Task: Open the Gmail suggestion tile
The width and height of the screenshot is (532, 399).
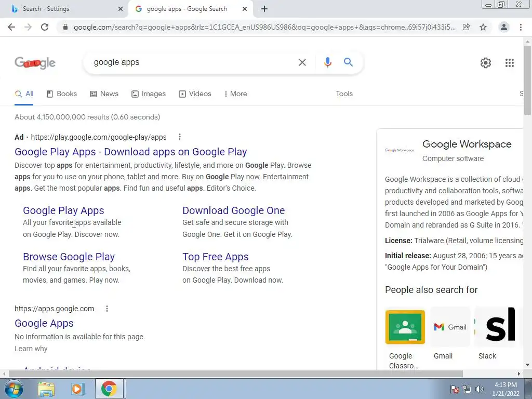Action: [450, 334]
